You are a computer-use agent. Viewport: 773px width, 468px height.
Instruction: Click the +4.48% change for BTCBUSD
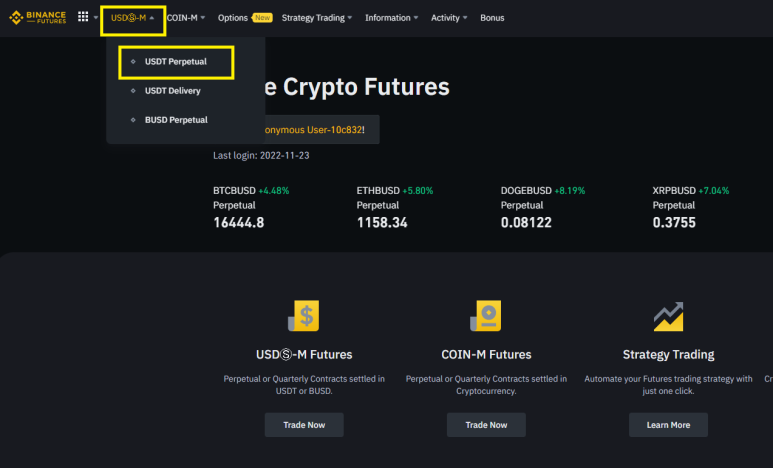(x=274, y=191)
